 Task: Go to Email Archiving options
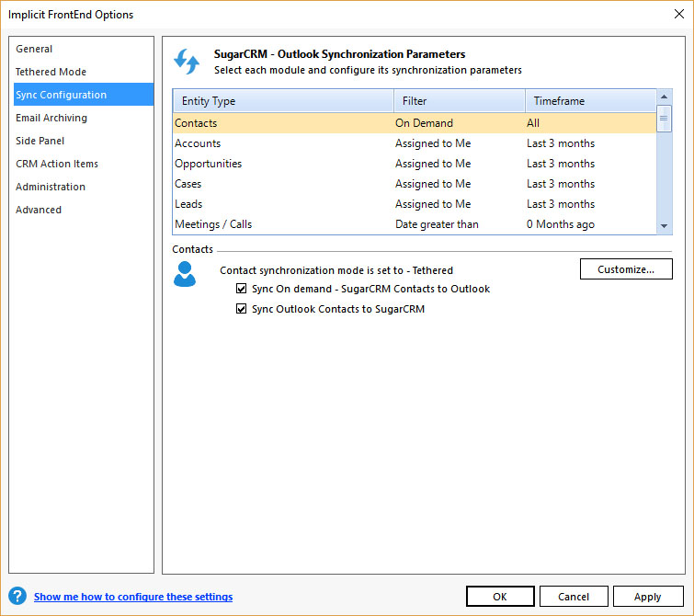point(51,118)
